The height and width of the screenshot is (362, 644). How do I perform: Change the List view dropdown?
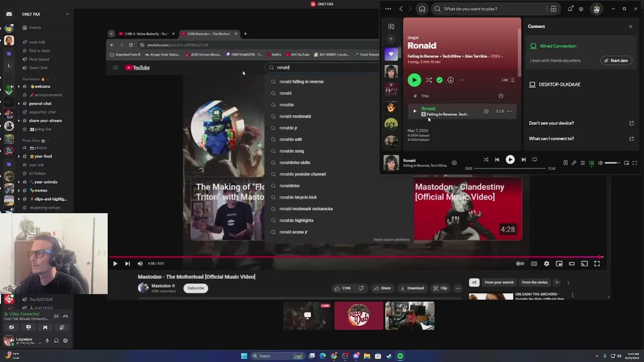[508, 80]
